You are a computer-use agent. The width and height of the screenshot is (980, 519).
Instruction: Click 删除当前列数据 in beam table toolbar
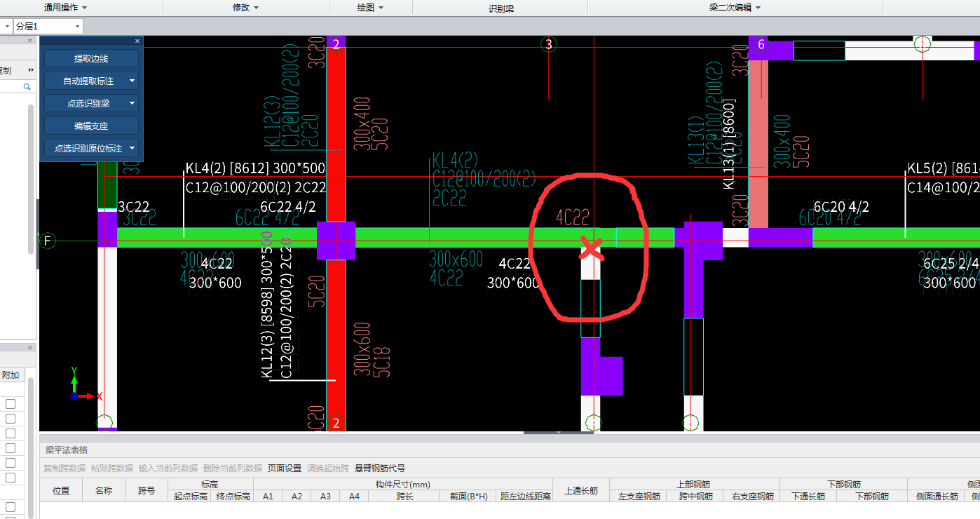(233, 468)
